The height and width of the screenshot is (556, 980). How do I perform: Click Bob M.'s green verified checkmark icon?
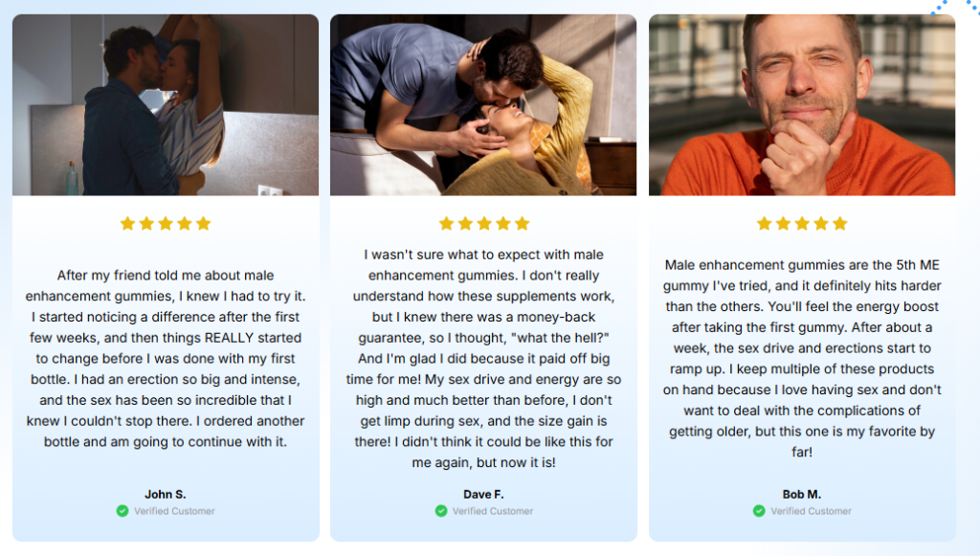coord(760,511)
